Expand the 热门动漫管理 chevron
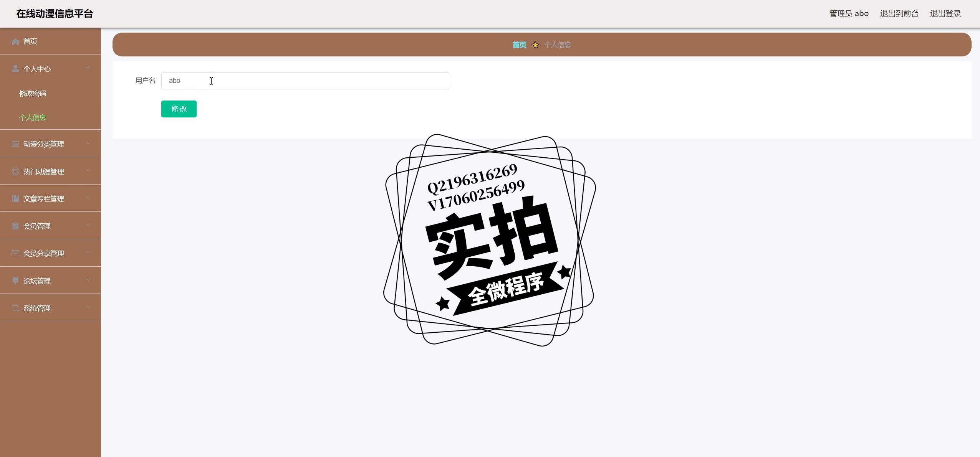Image resolution: width=980 pixels, height=457 pixels. coord(89,170)
